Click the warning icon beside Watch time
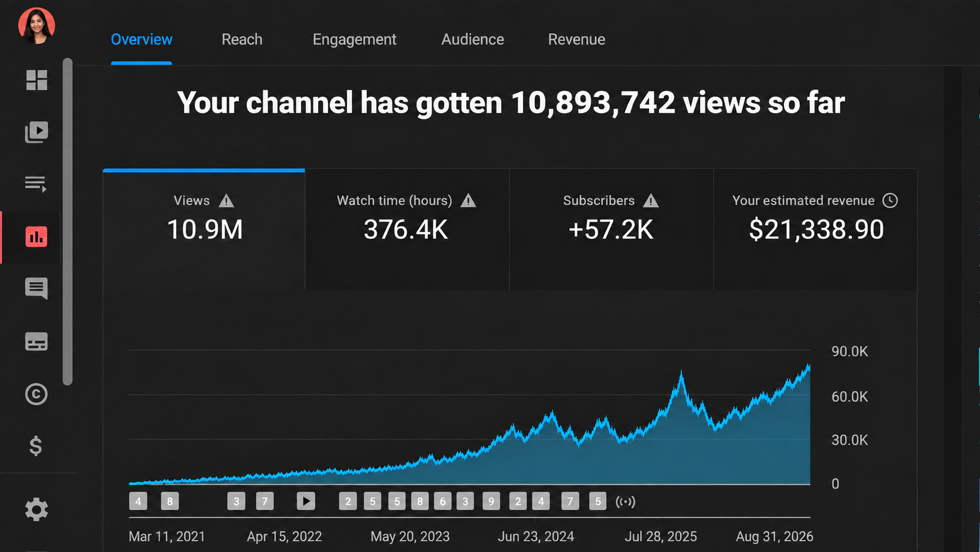Screen dimensions: 980x552 (x=468, y=201)
